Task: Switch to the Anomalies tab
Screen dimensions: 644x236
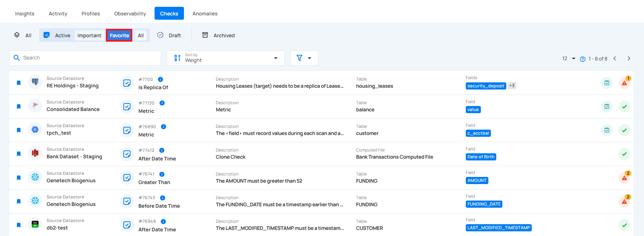Action: click(205, 14)
